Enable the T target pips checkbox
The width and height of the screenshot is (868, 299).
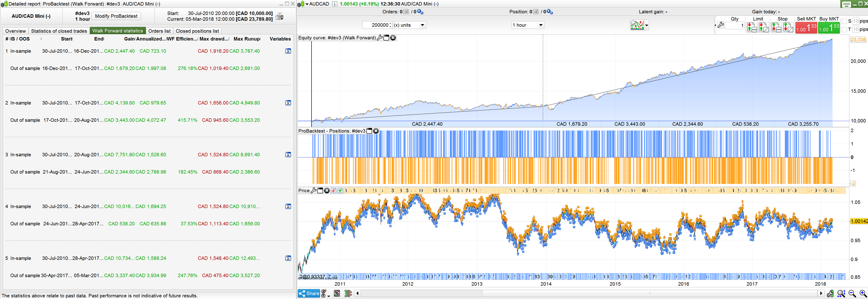pyautogui.click(x=844, y=30)
